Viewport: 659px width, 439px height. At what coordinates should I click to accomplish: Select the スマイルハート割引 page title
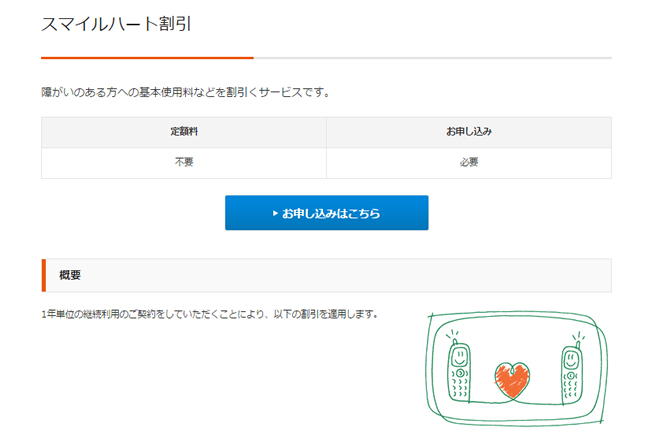coord(116,24)
